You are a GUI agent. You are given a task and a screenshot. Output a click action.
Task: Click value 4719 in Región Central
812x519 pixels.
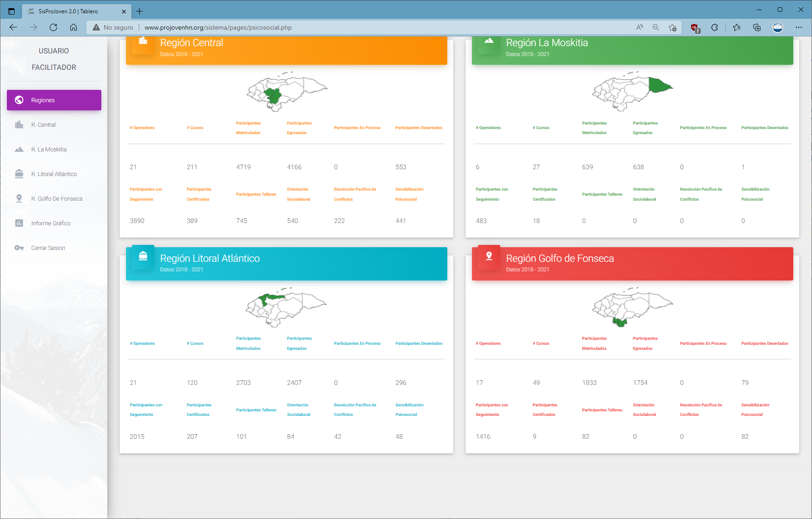click(243, 167)
